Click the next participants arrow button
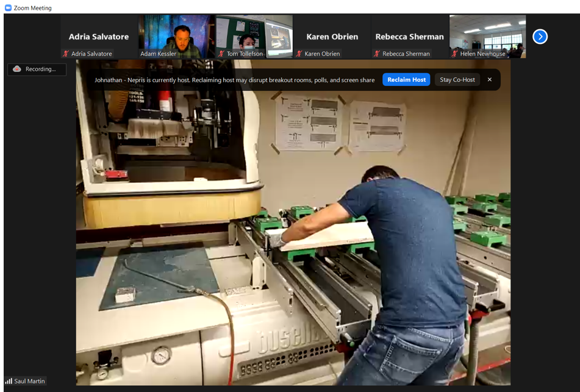Viewport: 580px width, 392px height. pos(540,37)
